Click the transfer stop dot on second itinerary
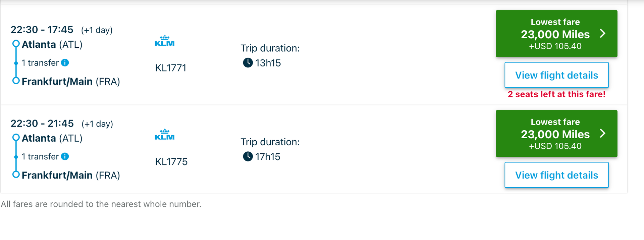The height and width of the screenshot is (240, 644). 15,156
